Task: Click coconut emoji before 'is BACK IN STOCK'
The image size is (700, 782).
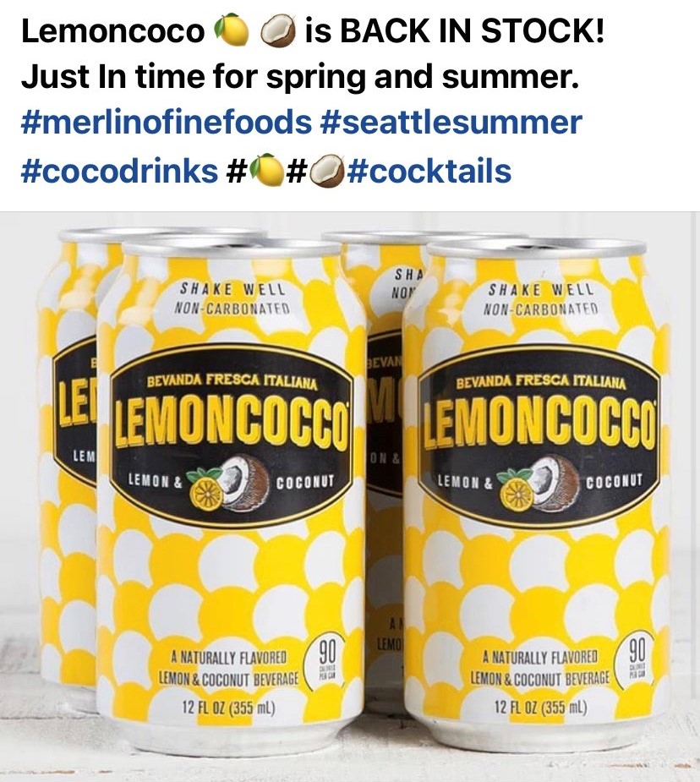Action: [279, 31]
